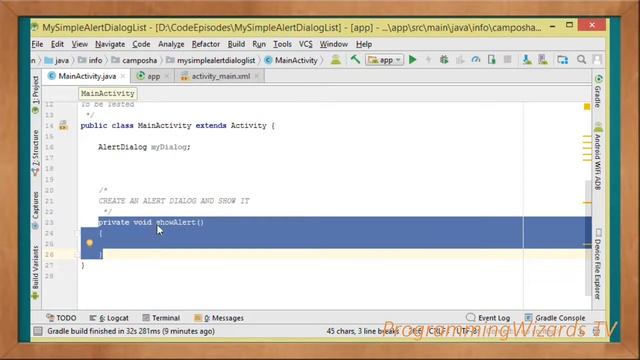Open the Run menu
Viewport: 640px width, 360px height.
[x=259, y=44]
